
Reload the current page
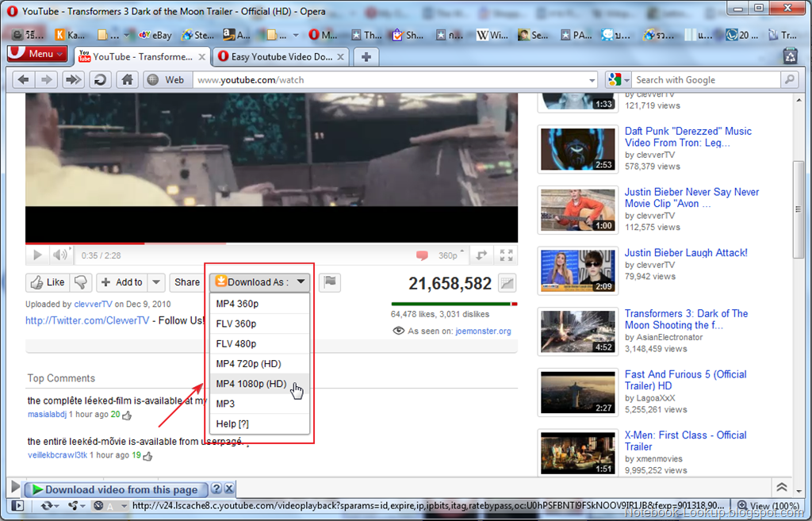pyautogui.click(x=100, y=80)
